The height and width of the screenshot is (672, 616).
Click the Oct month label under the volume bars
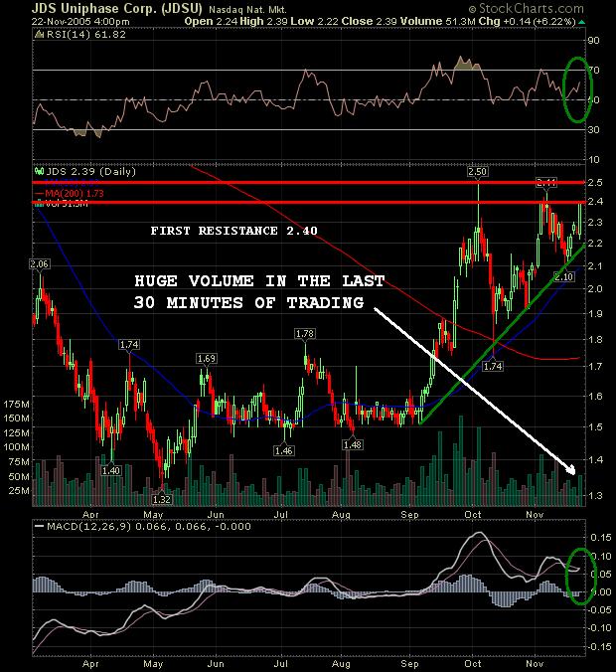[x=473, y=514]
